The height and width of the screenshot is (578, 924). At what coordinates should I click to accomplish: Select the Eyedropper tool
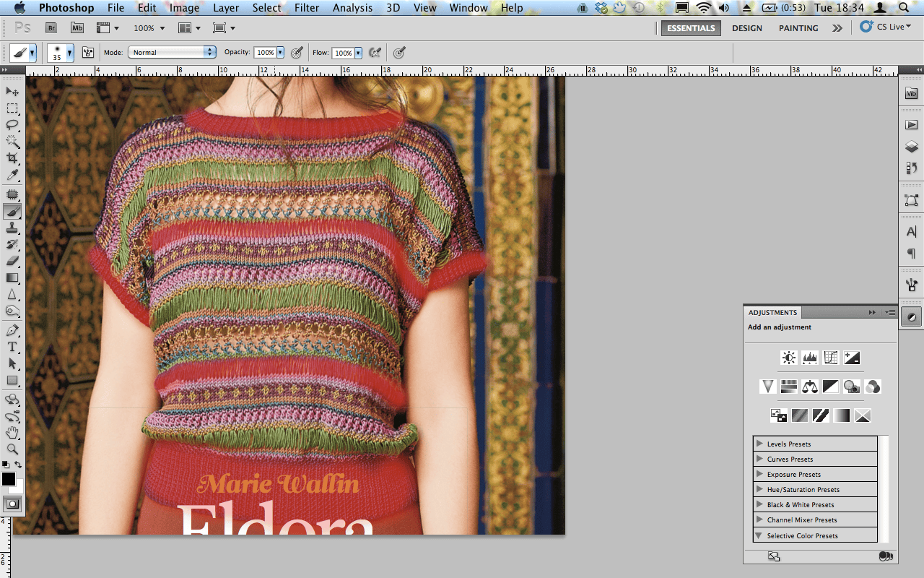[x=12, y=176]
